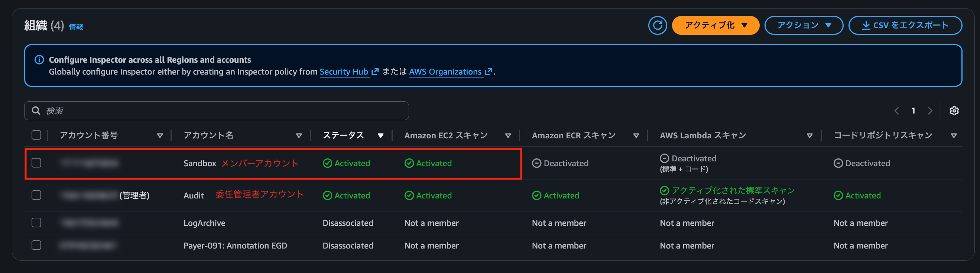Click Audit Lambda standard scan check icon
The height and width of the screenshot is (273, 980).
click(x=664, y=190)
